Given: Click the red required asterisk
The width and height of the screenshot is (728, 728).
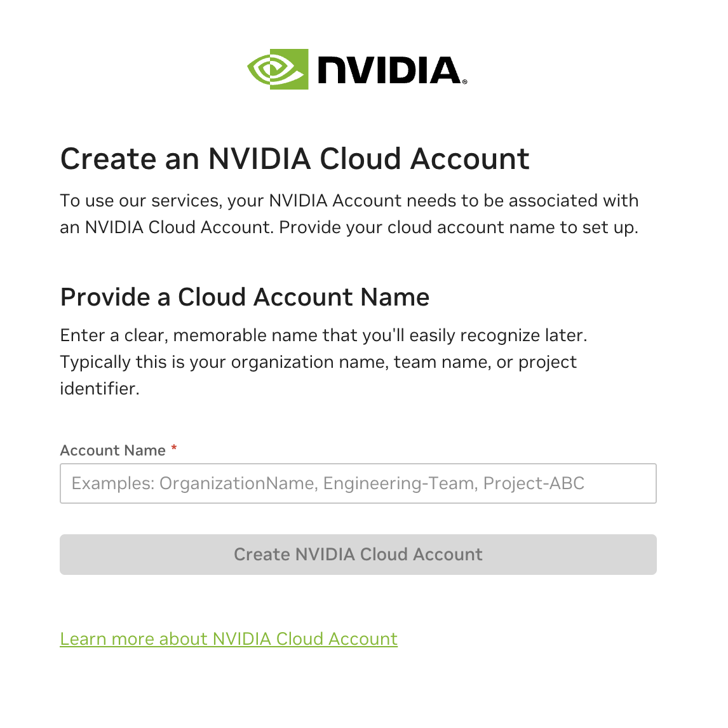Looking at the screenshot, I should coord(174,448).
